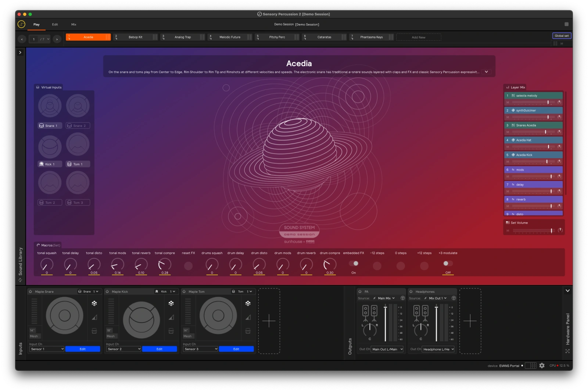Click headphone monitor icon on PA output
This screenshot has width=588, height=391.
[403, 298]
